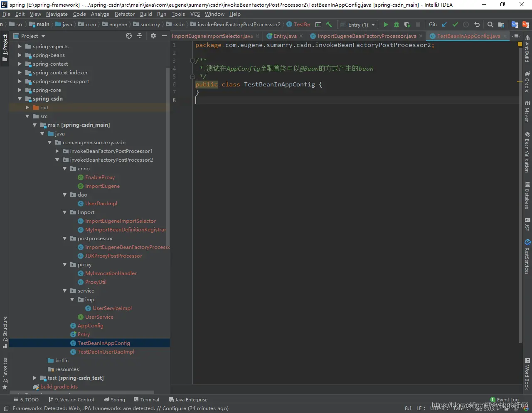Open the Ant Build side panel
The width and height of the screenshot is (532, 413).
[527, 49]
